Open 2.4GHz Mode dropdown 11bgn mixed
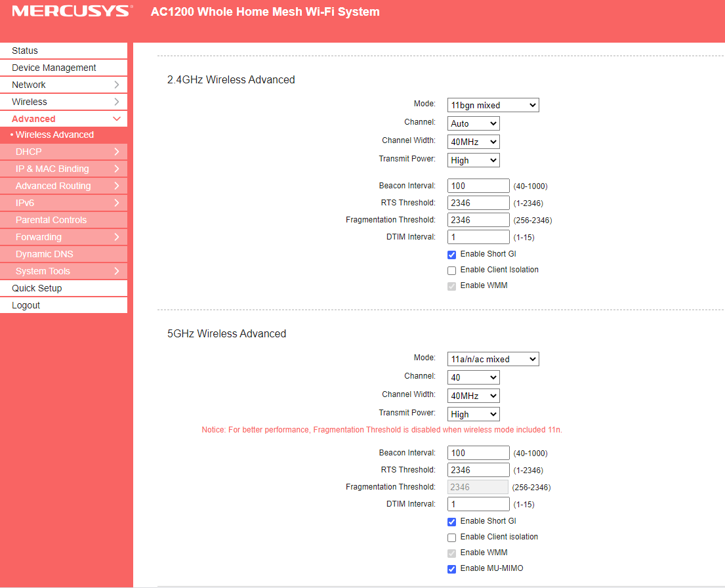 [x=493, y=105]
